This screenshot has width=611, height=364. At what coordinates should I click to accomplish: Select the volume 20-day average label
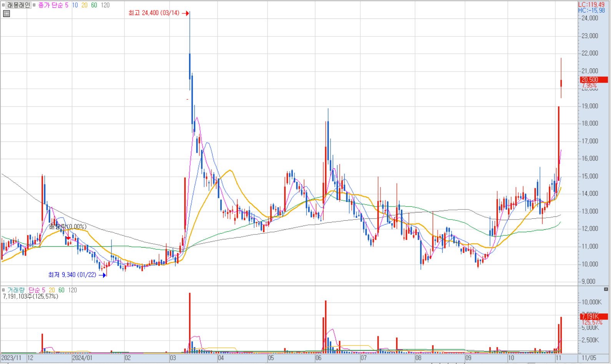(x=51, y=290)
